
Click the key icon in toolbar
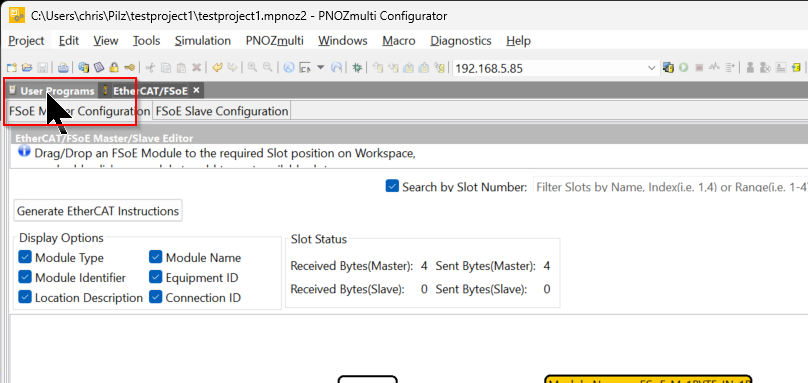129,68
